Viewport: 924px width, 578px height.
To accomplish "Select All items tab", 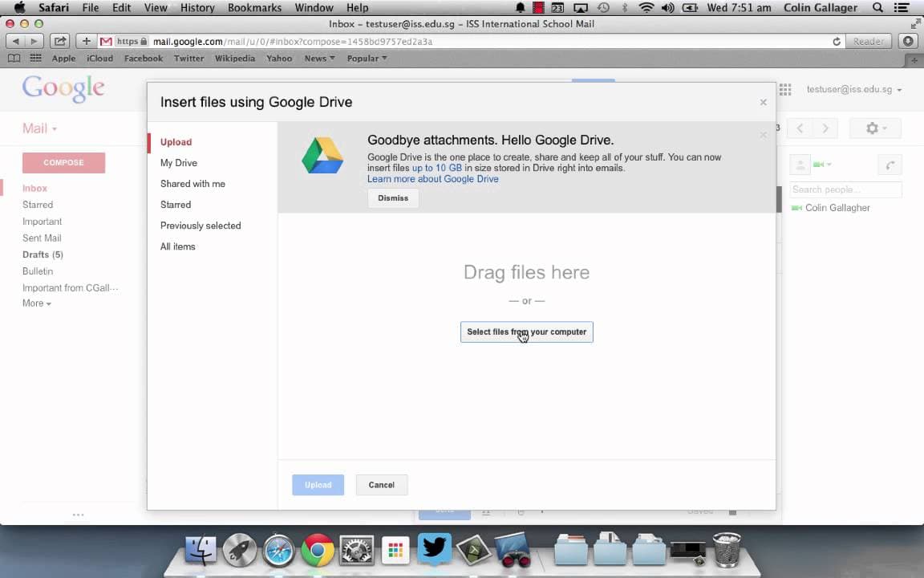I will pos(177,246).
